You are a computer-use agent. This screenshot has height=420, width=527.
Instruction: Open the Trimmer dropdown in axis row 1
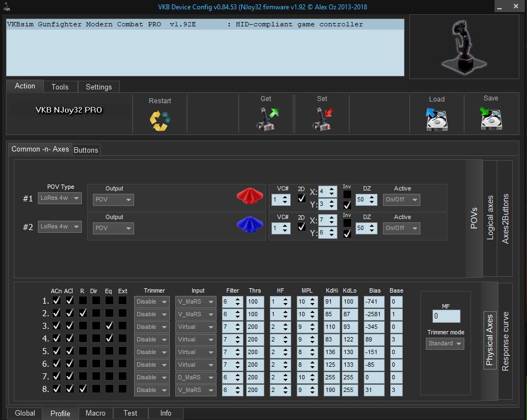(152, 301)
